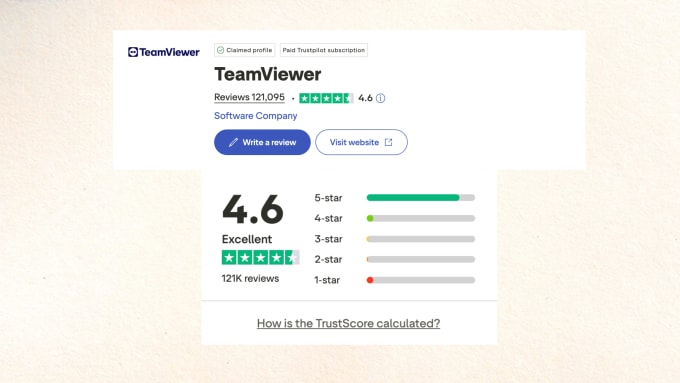Click the 5-star label

[328, 198]
